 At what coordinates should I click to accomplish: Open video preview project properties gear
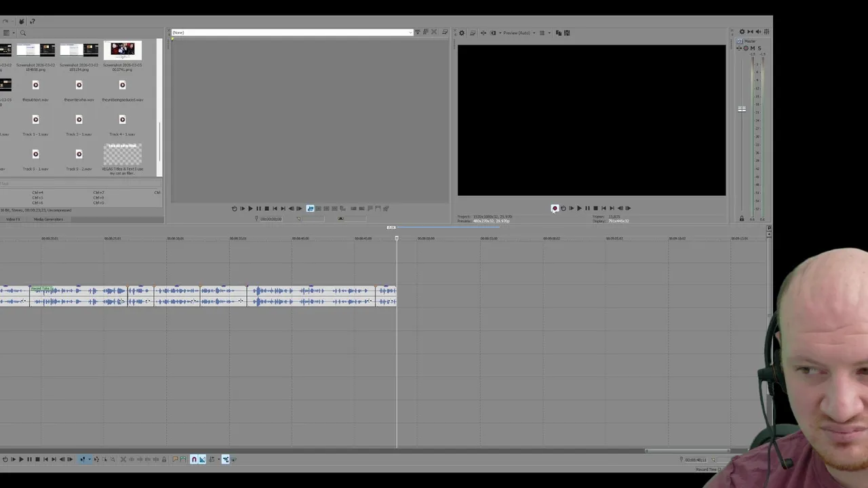coord(462,33)
